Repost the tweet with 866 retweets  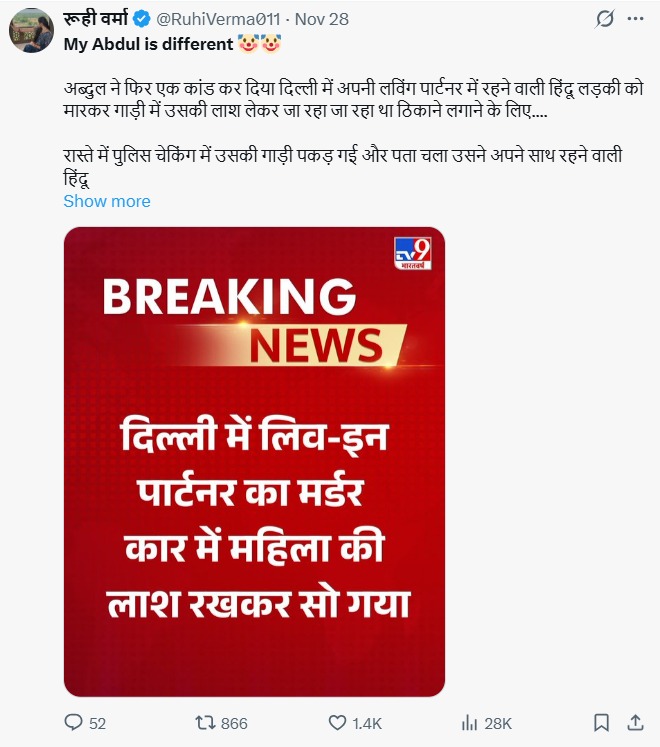[205, 723]
